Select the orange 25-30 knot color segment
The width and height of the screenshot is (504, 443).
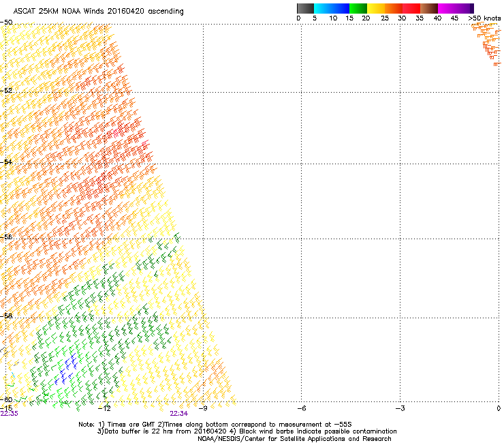[x=394, y=8]
